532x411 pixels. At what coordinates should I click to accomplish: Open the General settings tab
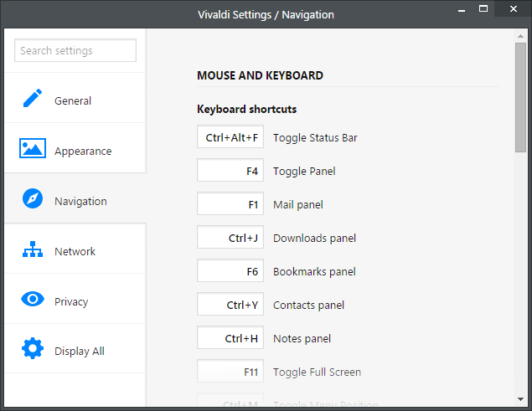click(x=75, y=98)
